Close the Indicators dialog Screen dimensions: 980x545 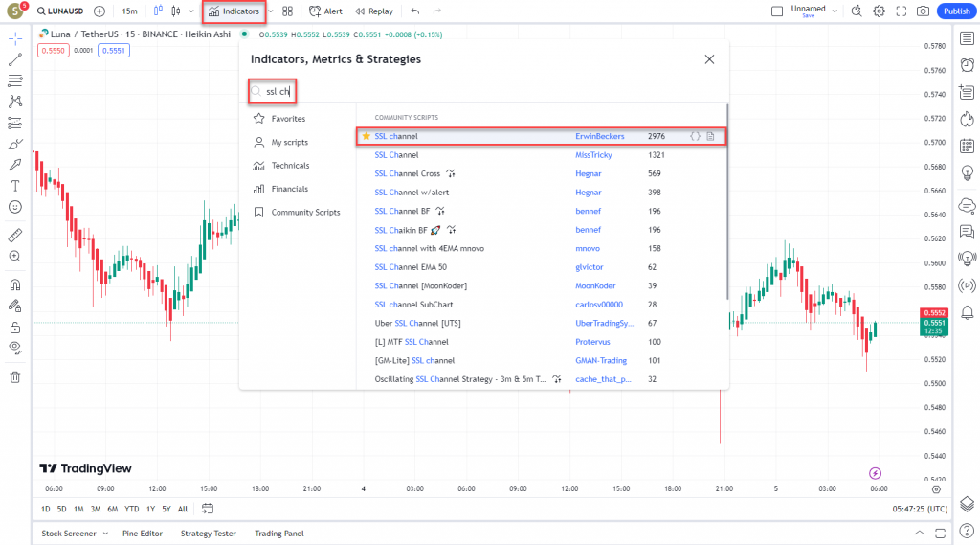709,59
